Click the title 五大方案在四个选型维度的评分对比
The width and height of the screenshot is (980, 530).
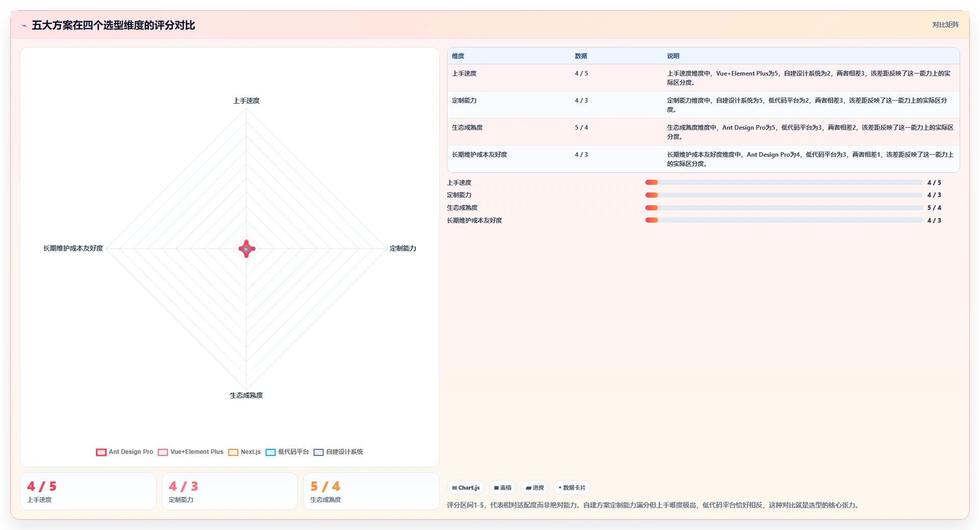click(x=113, y=26)
